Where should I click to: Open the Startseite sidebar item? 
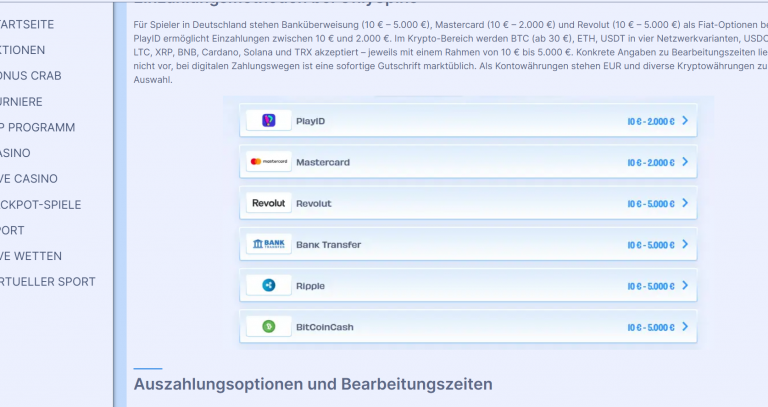click(x=27, y=24)
